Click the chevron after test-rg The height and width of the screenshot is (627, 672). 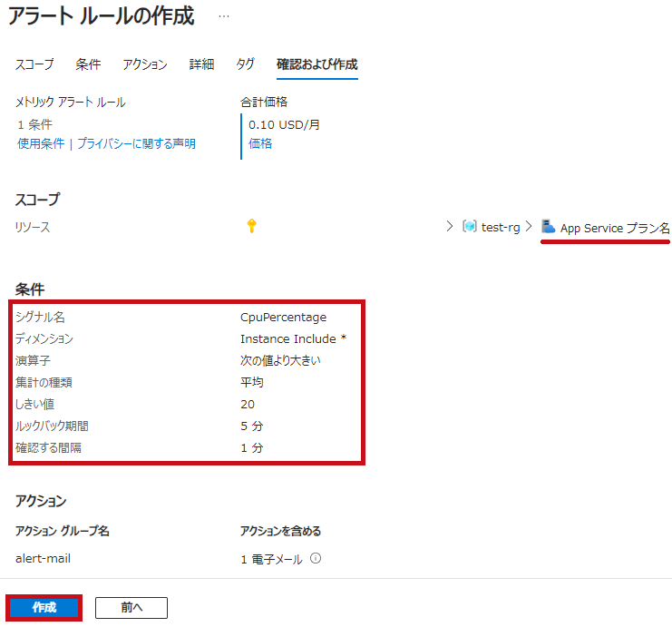pos(529,226)
